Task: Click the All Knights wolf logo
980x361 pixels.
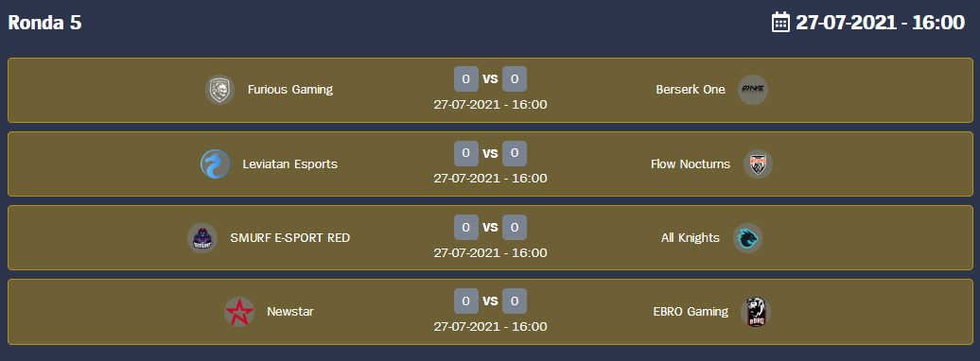Action: (x=747, y=238)
